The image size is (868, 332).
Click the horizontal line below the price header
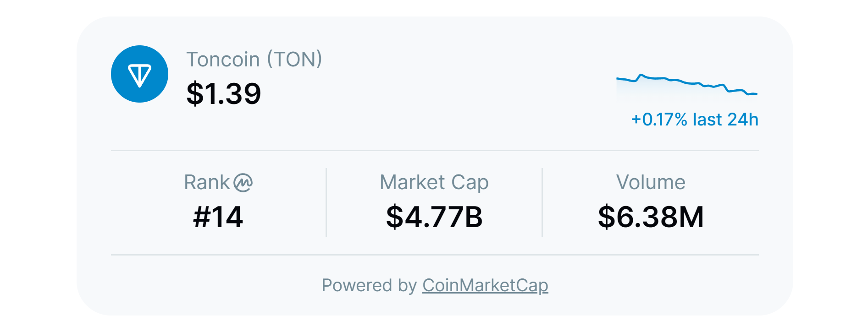pos(435,150)
